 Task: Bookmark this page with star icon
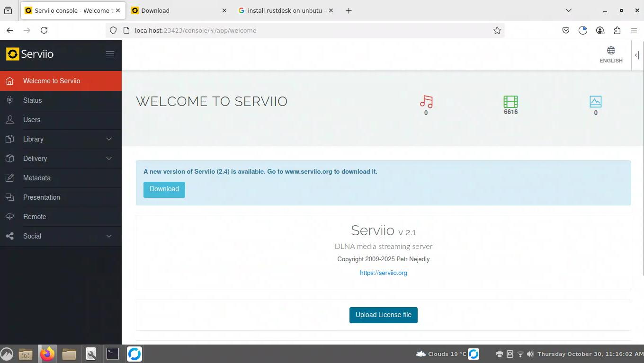pyautogui.click(x=497, y=30)
